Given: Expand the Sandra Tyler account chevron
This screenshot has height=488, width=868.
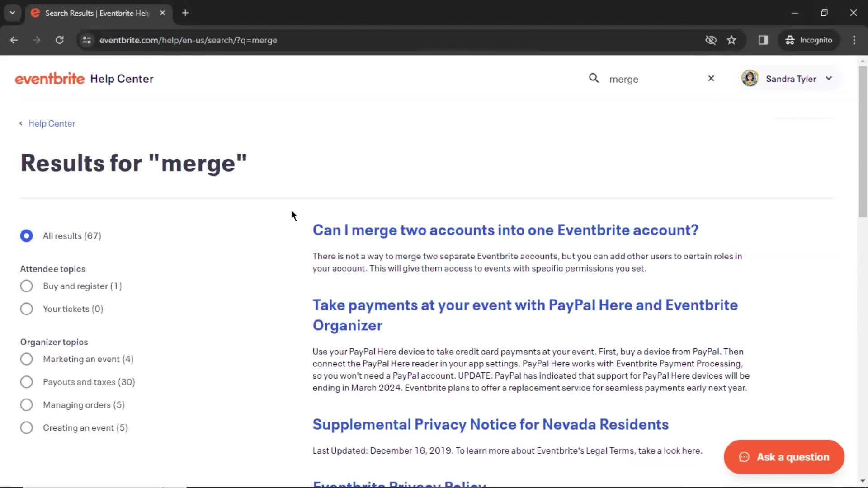Looking at the screenshot, I should coord(829,79).
